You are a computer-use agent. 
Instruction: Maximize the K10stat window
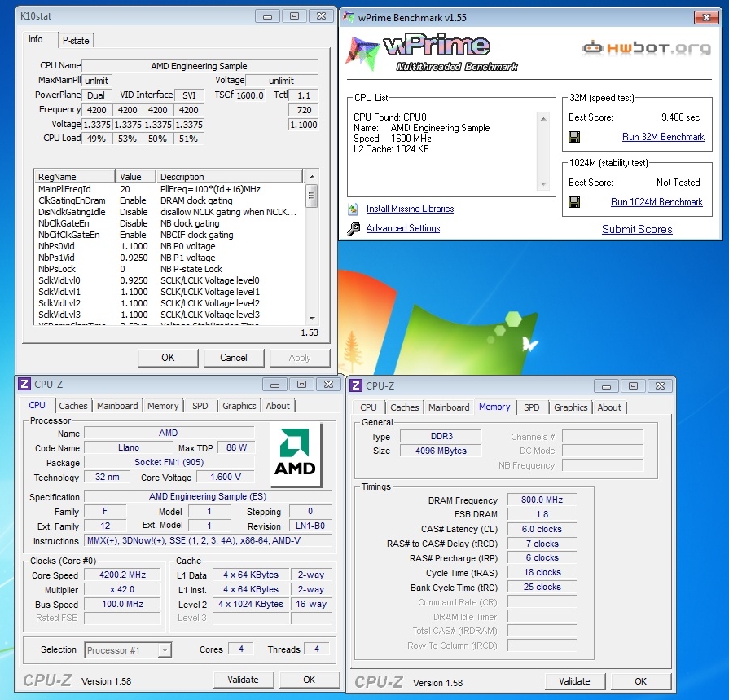click(x=294, y=16)
